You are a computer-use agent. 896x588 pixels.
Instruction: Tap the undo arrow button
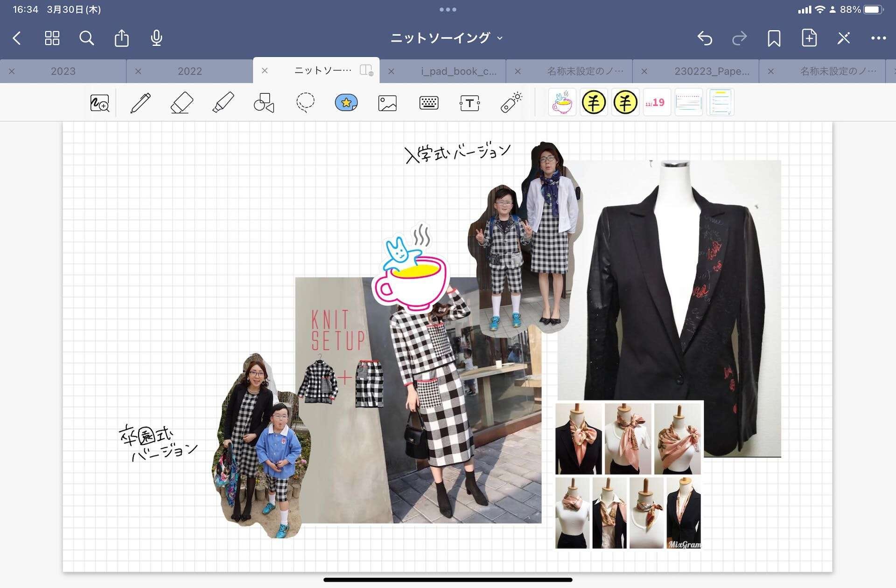[705, 38]
